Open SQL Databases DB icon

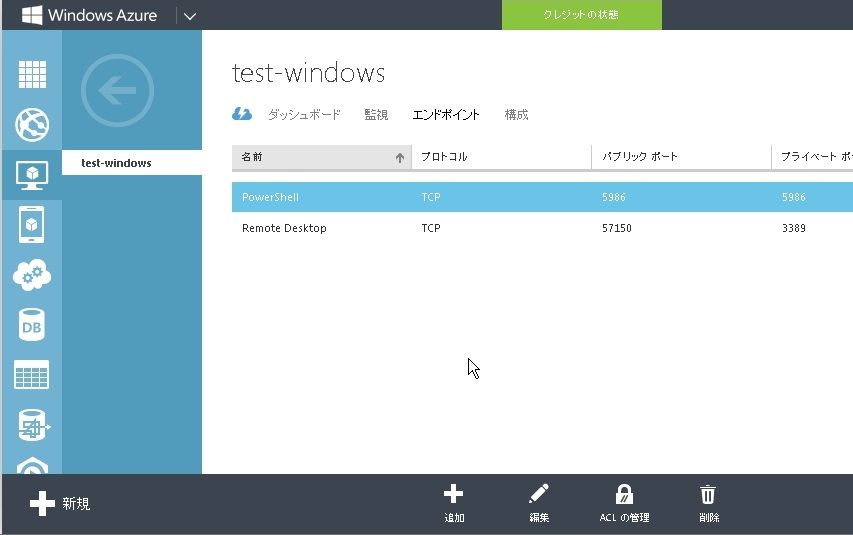coord(32,325)
